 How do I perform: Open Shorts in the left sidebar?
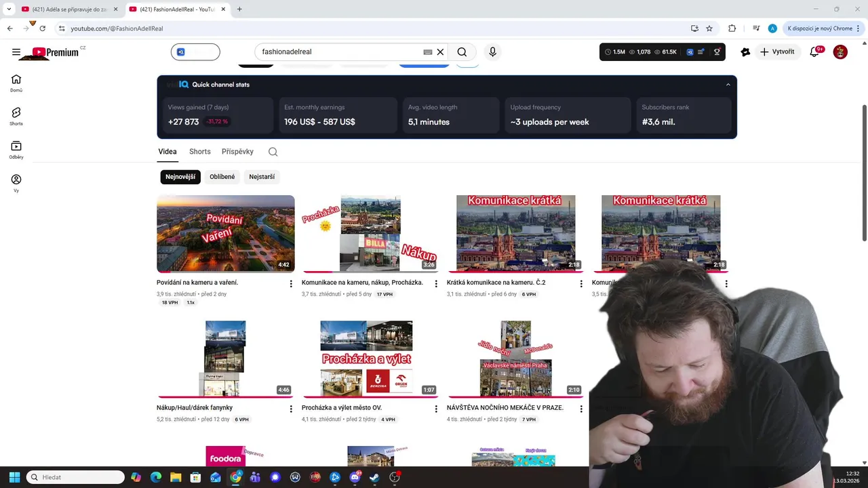[x=16, y=117]
